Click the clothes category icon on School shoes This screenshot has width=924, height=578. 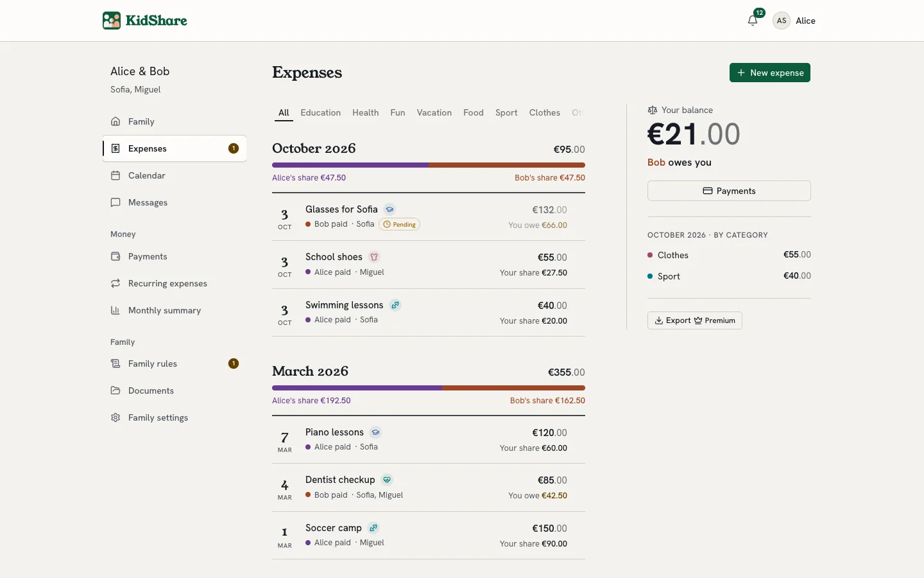[374, 257]
